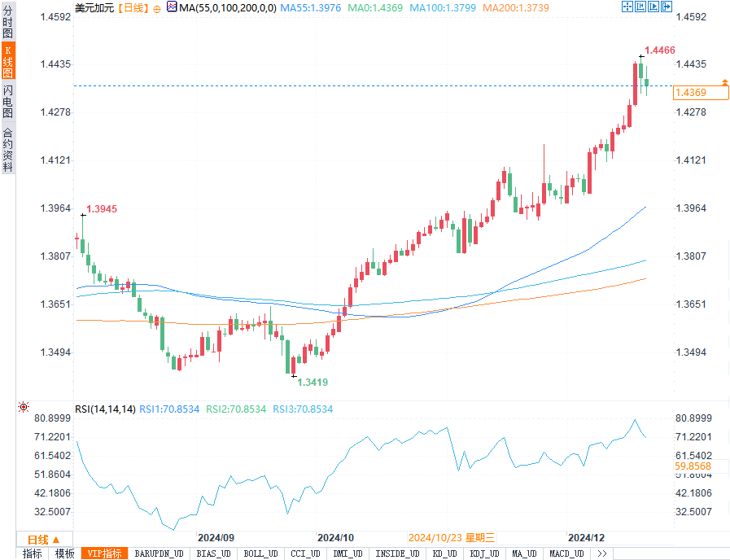
Task: Open the 合约资料 side tab
Action: pos(7,149)
